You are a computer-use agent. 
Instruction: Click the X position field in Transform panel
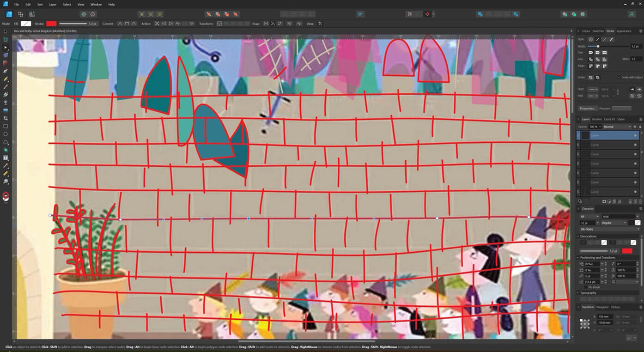click(604, 316)
